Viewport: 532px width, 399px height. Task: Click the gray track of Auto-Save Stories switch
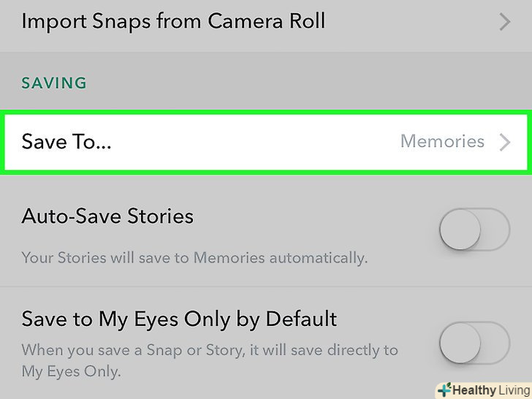click(497, 232)
